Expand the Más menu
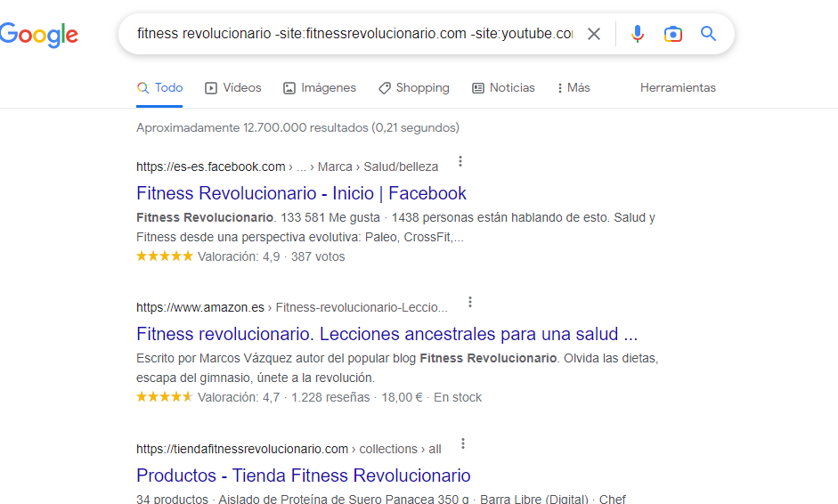This screenshot has width=838, height=504. tap(574, 87)
